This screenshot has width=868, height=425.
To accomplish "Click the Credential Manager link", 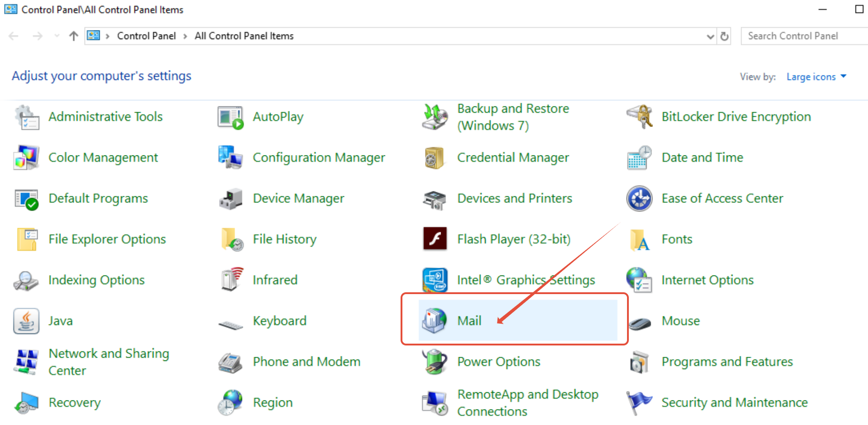I will click(513, 158).
